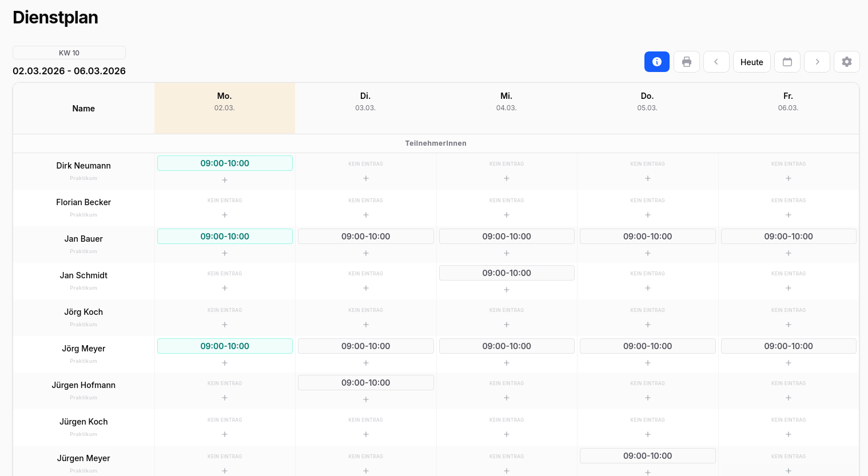Screen dimensions: 868x476
Task: Open Jürgen Hofmann's Tuesday 09:00-10:00 shift
Action: [365, 383]
